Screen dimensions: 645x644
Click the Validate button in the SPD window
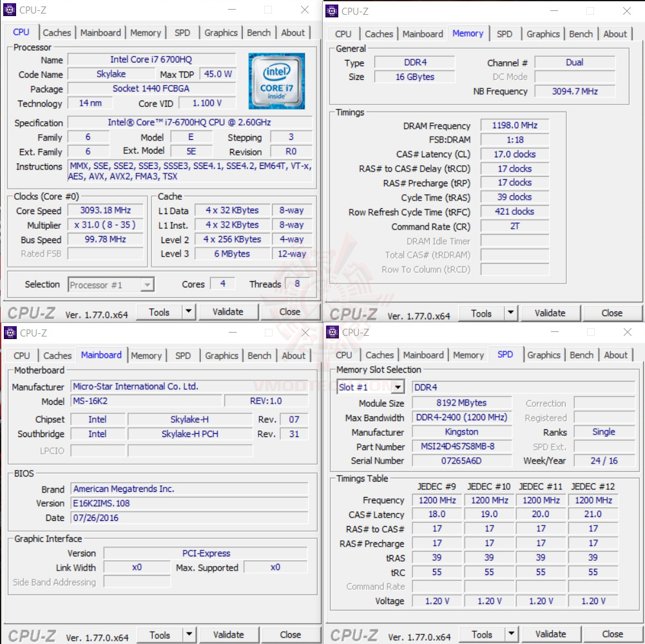click(x=550, y=634)
